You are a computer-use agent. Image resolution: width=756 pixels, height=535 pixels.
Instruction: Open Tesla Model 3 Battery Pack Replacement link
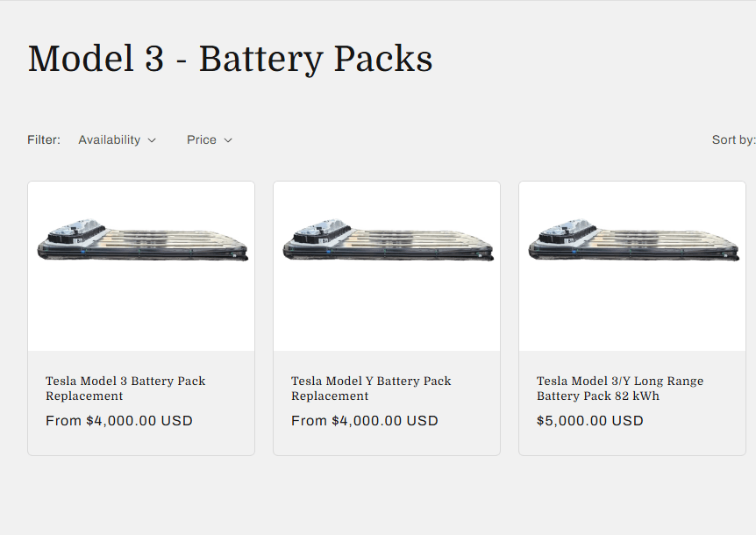click(x=125, y=389)
